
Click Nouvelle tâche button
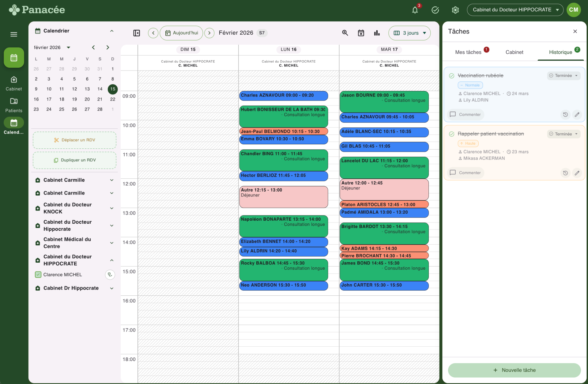514,370
